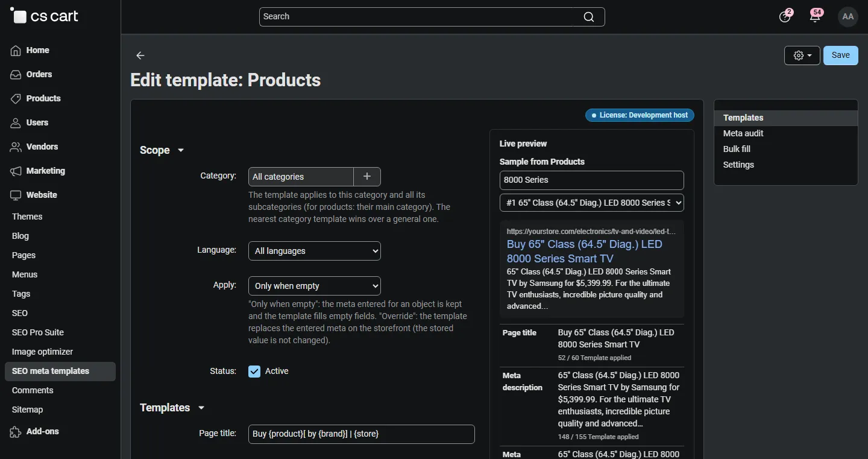Image resolution: width=868 pixels, height=459 pixels.
Task: Click the preview title link Buy 65" Class
Action: [x=585, y=252]
